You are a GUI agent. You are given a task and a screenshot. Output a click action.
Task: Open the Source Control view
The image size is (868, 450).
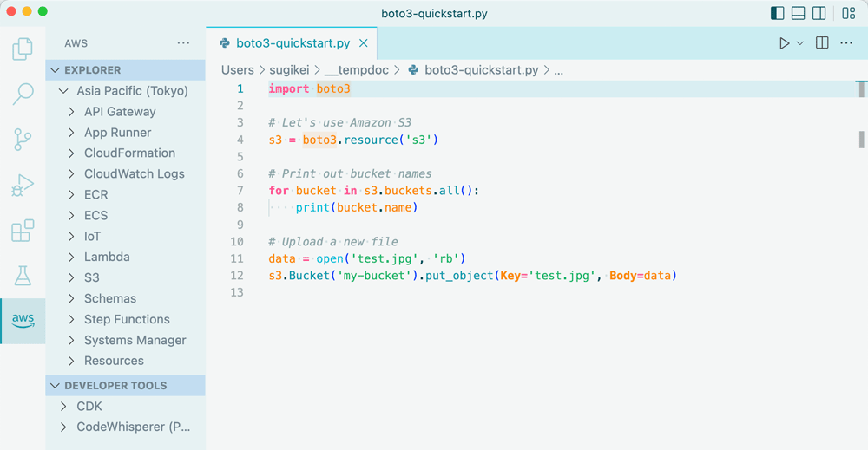[x=23, y=140]
